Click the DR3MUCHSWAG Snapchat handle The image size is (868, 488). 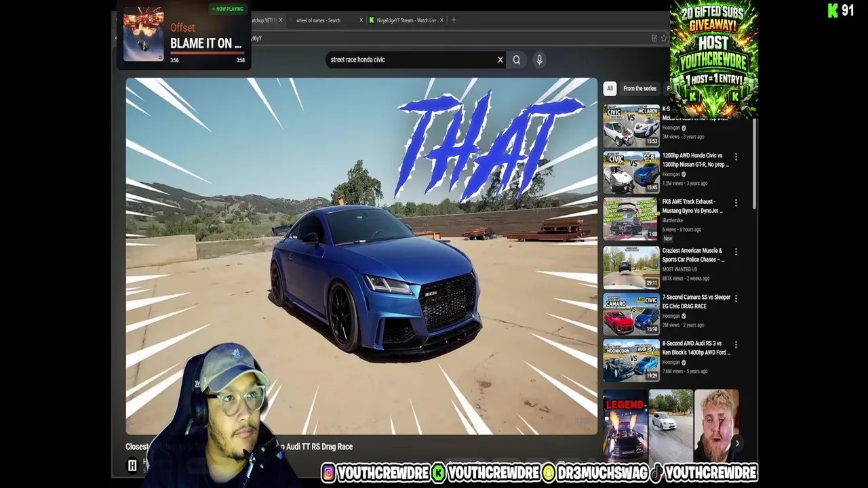click(x=595, y=473)
